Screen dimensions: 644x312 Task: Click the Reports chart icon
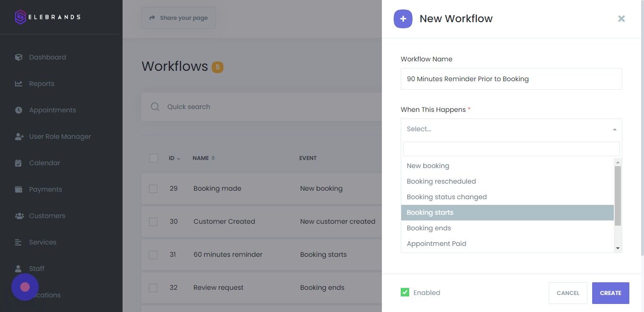point(18,84)
